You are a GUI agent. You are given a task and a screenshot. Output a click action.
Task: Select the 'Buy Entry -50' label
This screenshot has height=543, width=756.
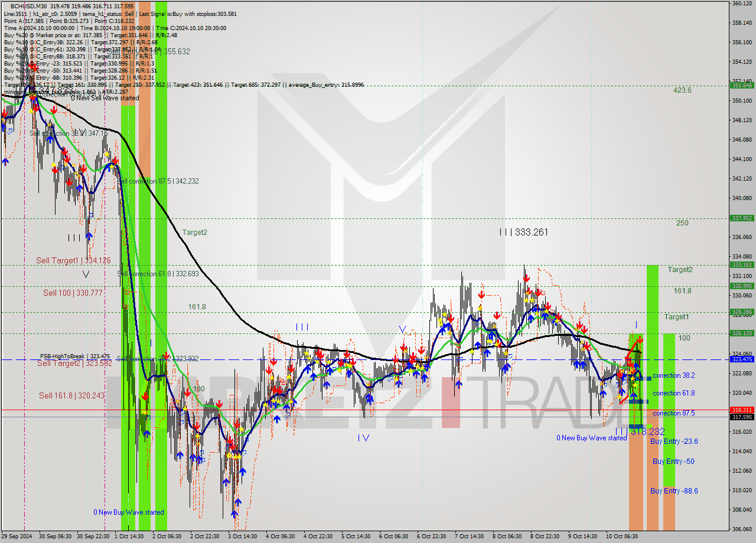[673, 462]
